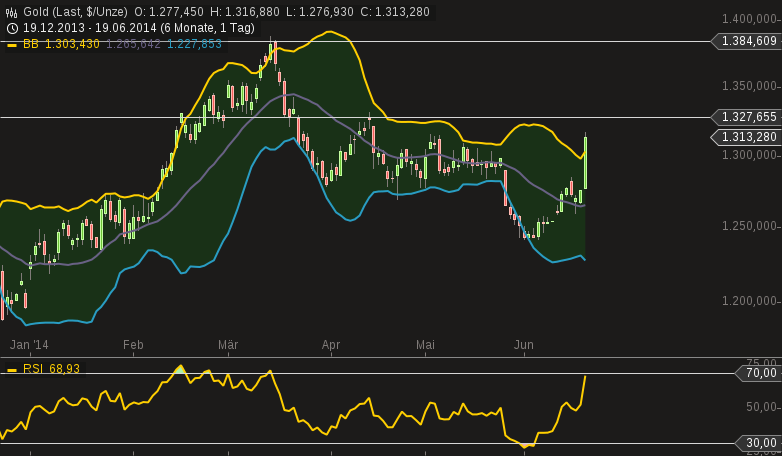The image size is (782, 456).
Task: Click the 1.200,000 price axis label
Action: tap(750, 301)
